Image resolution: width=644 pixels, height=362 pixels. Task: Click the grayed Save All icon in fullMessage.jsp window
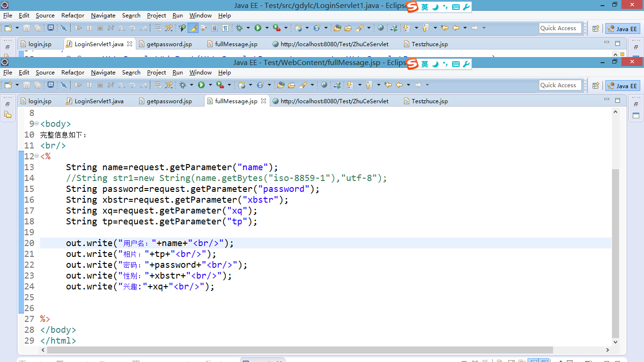[x=38, y=85]
